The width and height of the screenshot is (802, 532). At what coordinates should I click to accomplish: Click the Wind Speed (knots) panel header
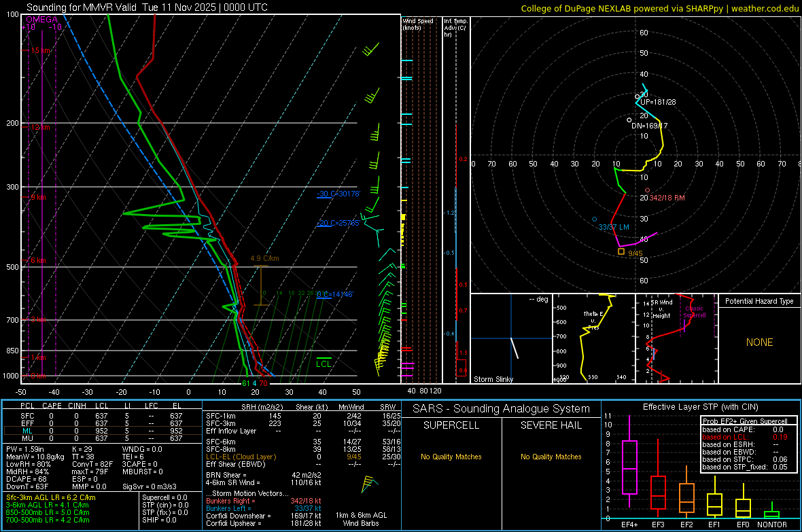pyautogui.click(x=418, y=24)
